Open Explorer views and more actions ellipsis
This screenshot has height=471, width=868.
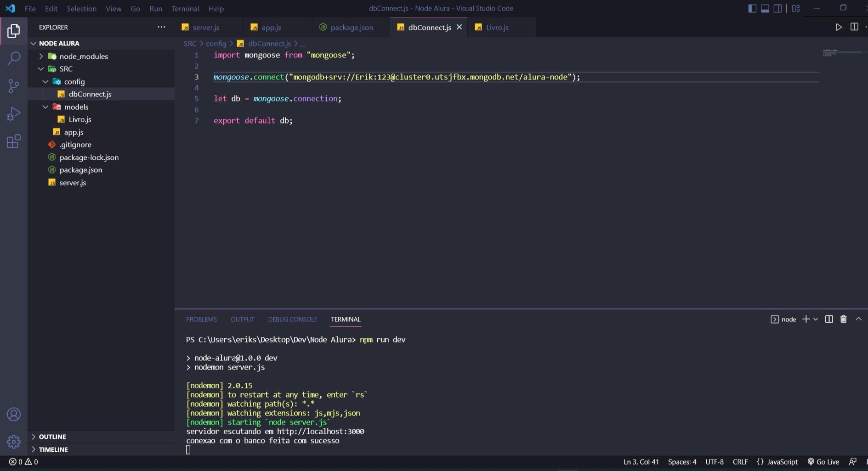point(161,27)
